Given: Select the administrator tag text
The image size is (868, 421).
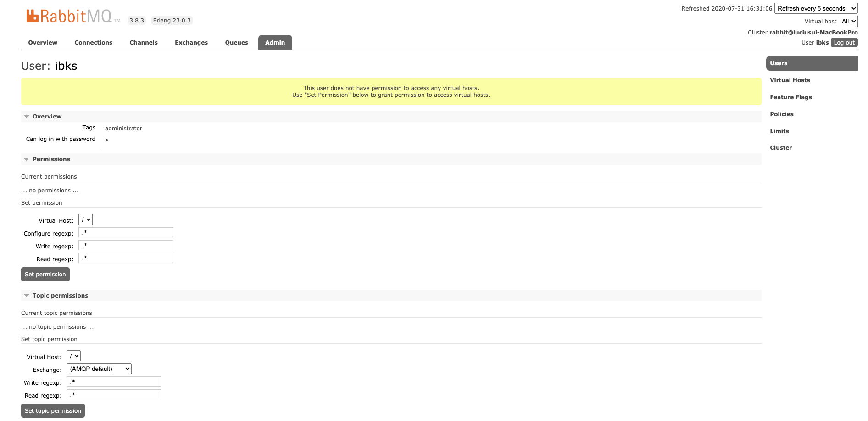Looking at the screenshot, I should 123,129.
